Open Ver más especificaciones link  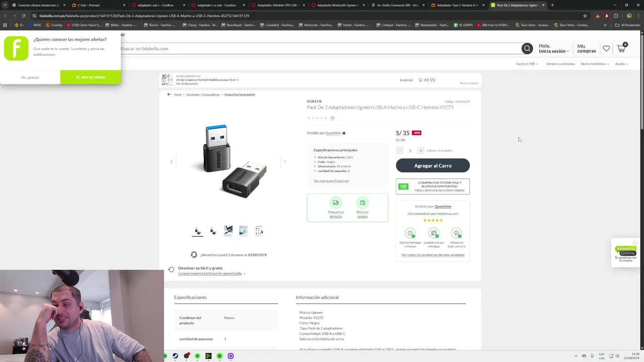tap(331, 181)
